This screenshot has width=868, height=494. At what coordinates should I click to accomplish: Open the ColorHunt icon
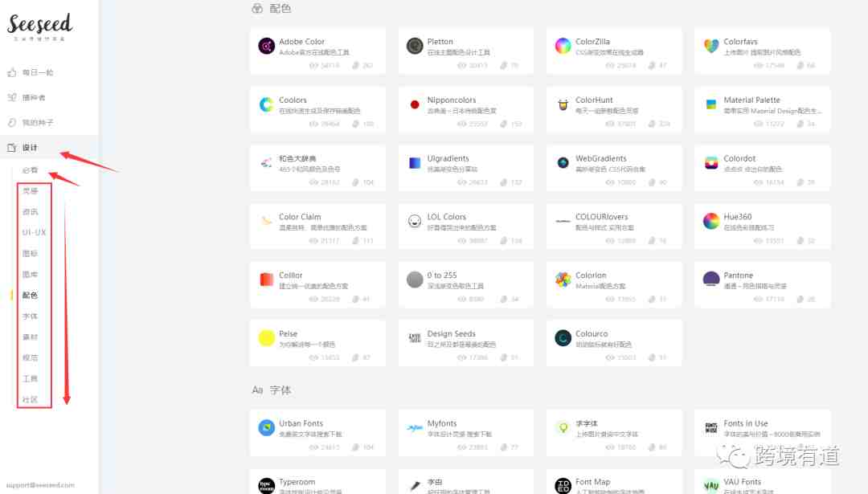click(563, 104)
